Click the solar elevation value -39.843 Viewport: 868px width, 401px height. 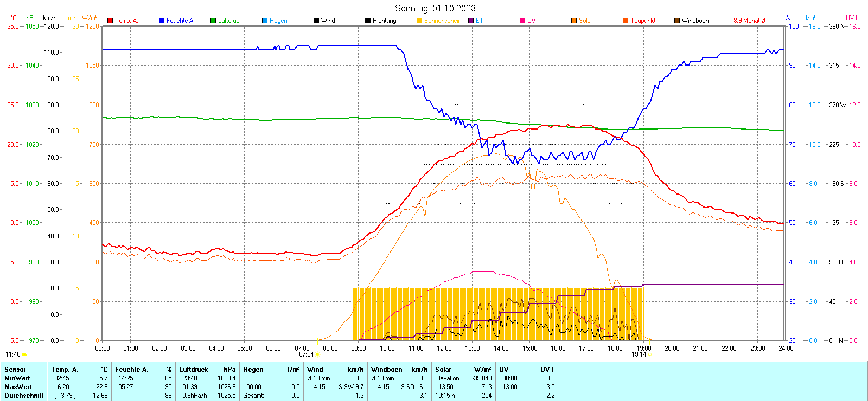click(482, 378)
